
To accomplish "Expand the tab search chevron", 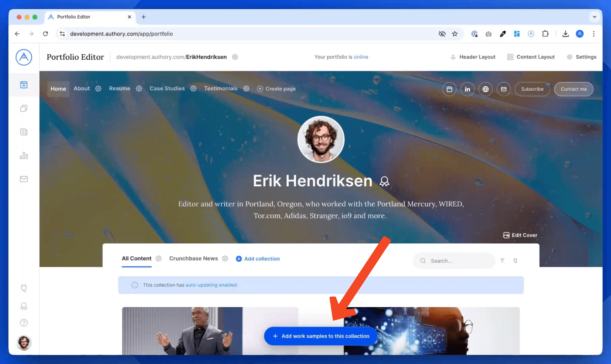I will [x=594, y=17].
